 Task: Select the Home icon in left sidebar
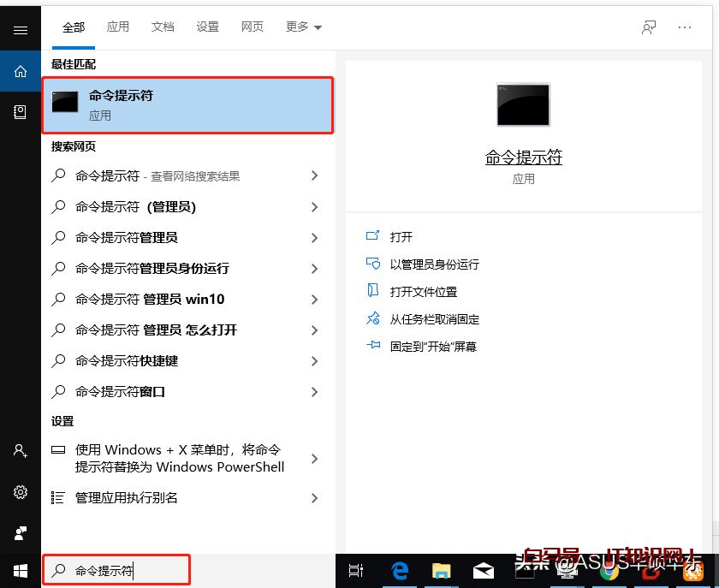pyautogui.click(x=21, y=71)
